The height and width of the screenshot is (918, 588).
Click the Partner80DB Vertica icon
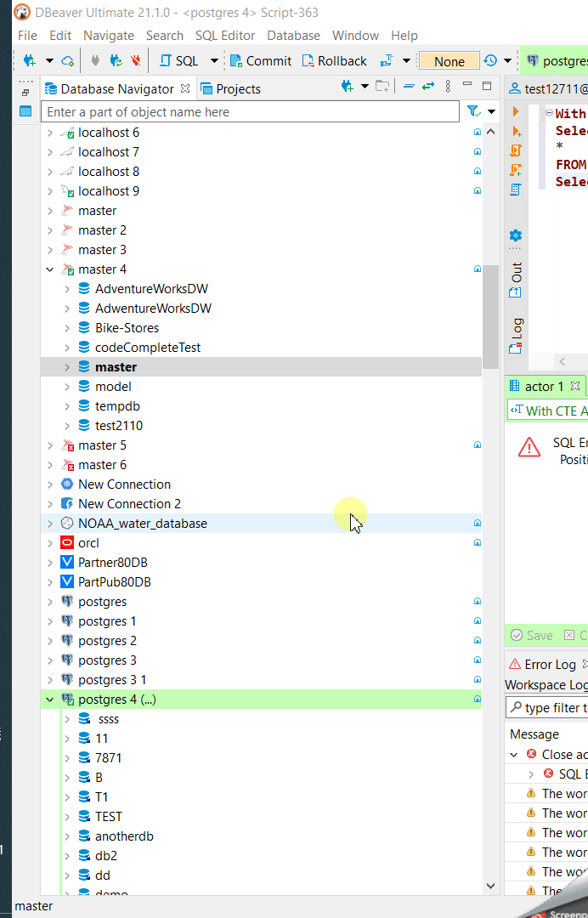click(x=68, y=563)
